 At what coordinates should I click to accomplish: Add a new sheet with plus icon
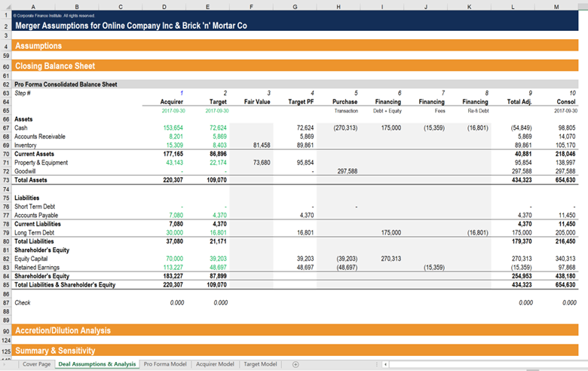tap(296, 364)
